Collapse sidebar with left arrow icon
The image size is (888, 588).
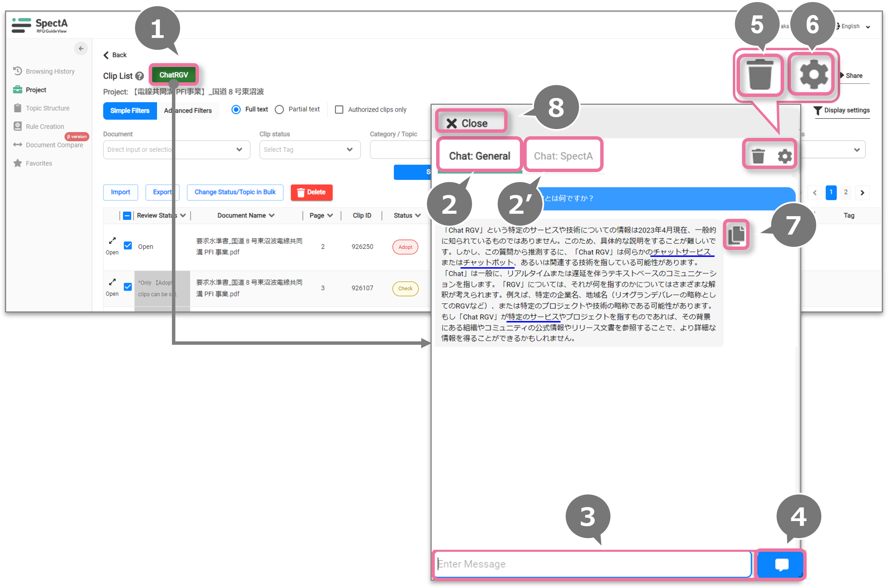click(x=81, y=49)
